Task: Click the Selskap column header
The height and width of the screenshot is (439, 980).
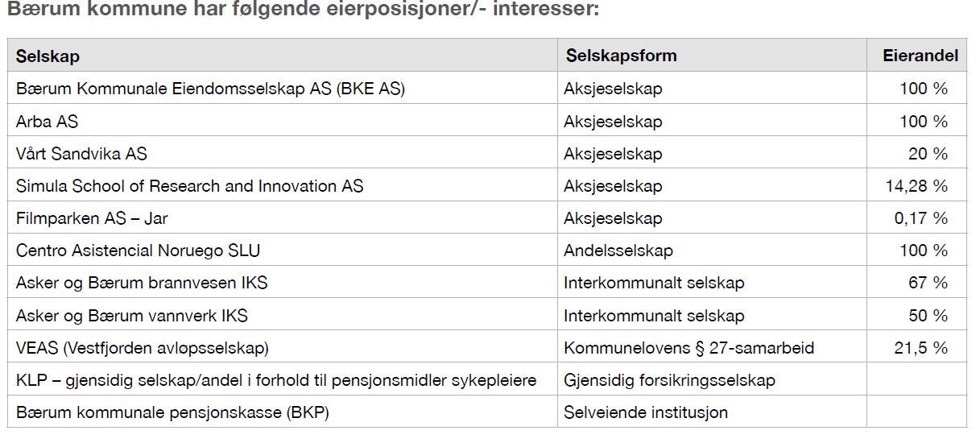Action: point(48,56)
